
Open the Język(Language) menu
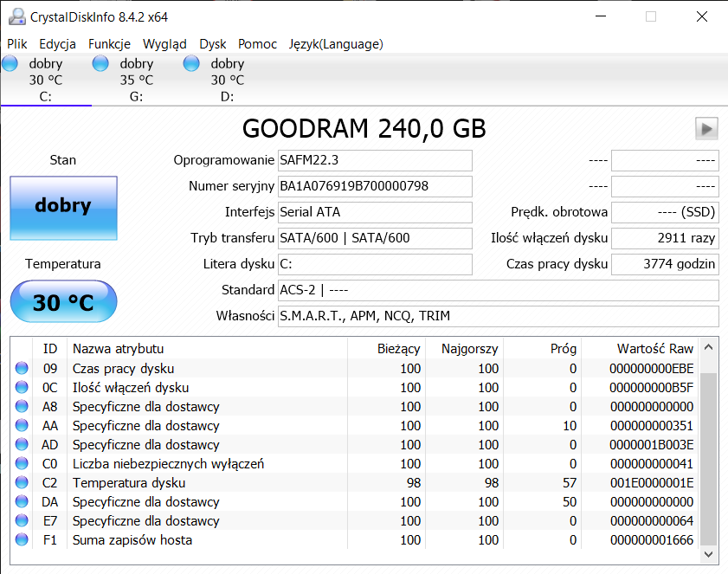click(x=336, y=44)
